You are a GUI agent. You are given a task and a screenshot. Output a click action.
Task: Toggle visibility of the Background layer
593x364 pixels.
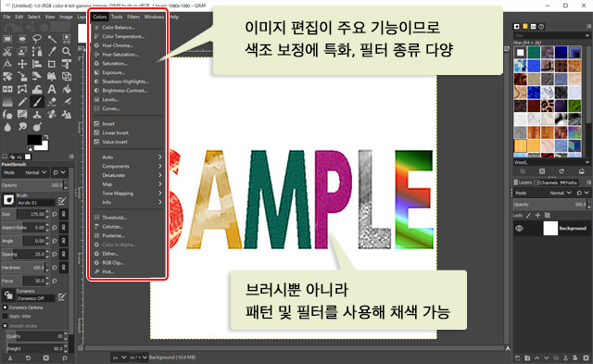coord(519,228)
